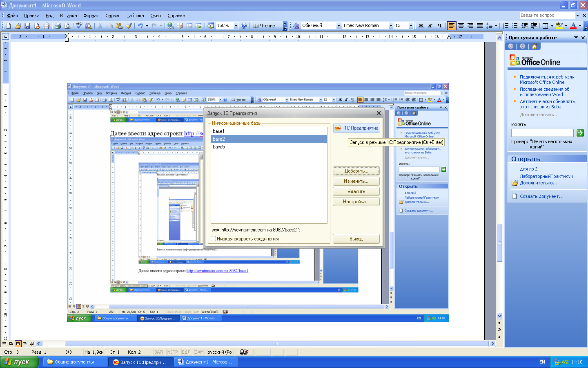Viewport: 588px width, 368px height.
Task: Open the Приступая к работе task pane menu arrow
Action: [x=576, y=38]
